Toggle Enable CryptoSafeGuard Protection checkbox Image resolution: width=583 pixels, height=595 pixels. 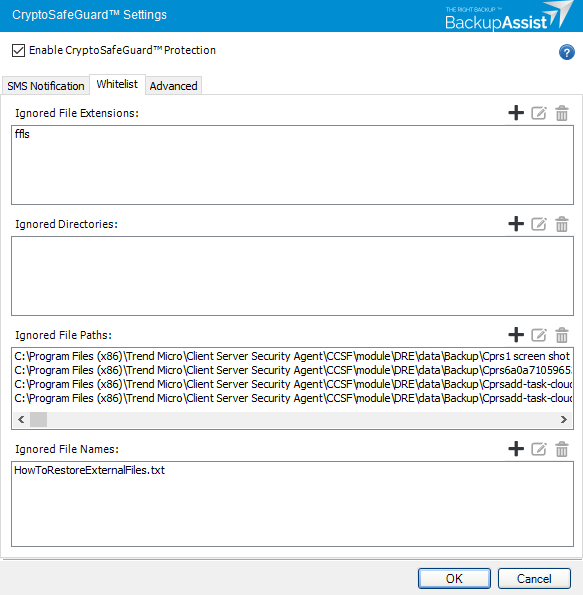click(18, 50)
